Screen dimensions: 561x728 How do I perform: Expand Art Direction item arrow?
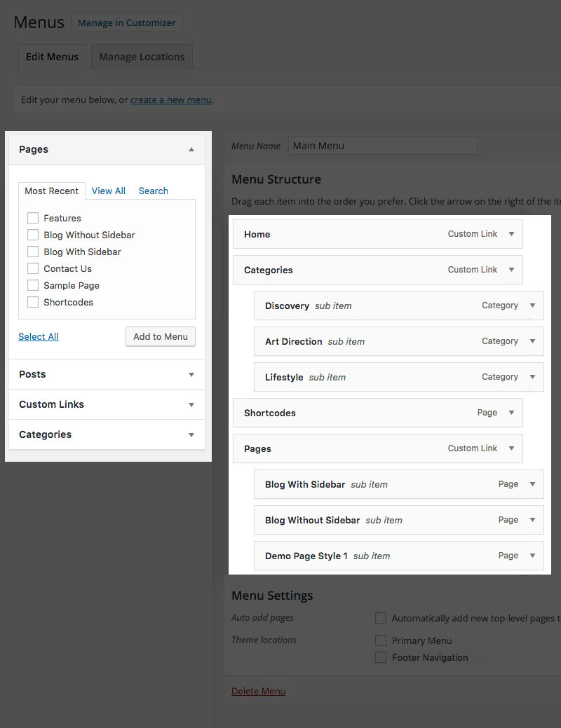tap(532, 341)
